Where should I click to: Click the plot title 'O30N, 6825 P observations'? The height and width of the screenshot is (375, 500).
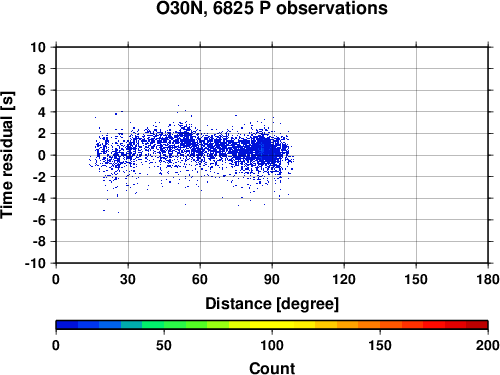coord(272,8)
